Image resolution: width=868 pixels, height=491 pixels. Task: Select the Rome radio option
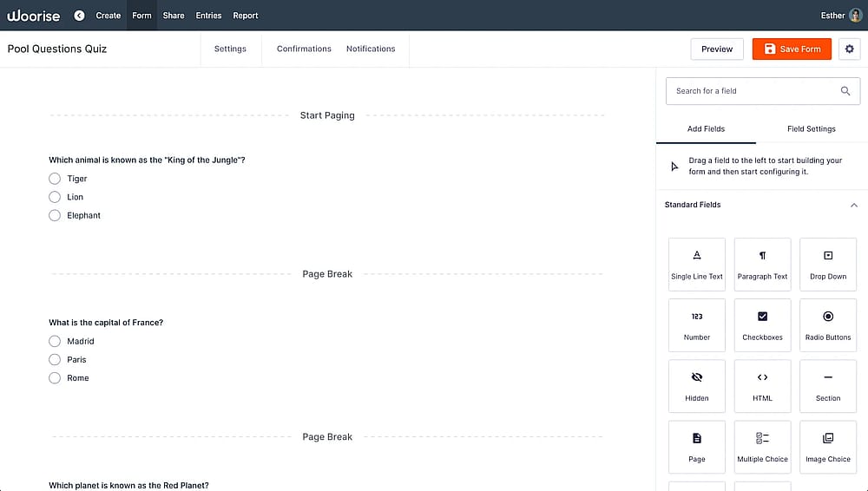[x=54, y=377]
